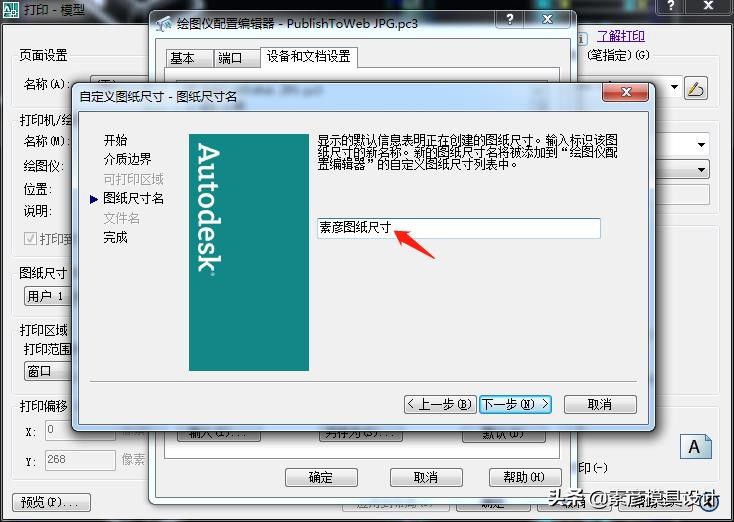Click 取消 in the plotter configuration editor
Image resolution: width=734 pixels, height=522 pixels.
pos(426,477)
